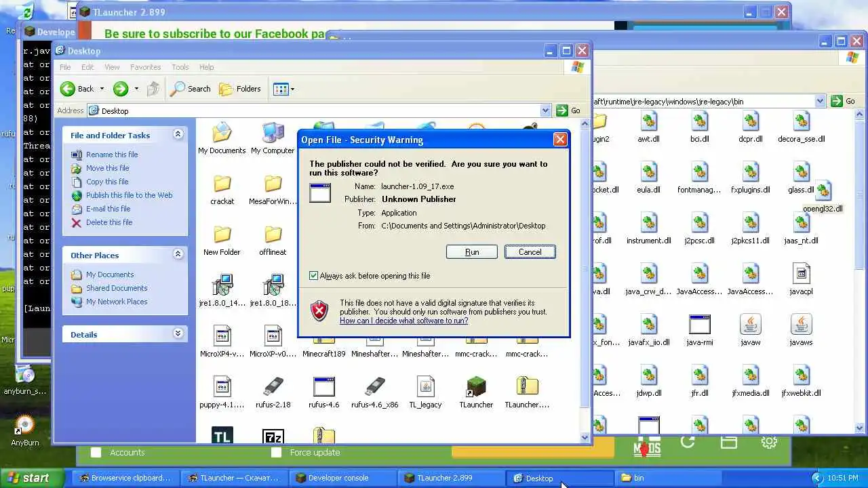Image resolution: width=868 pixels, height=488 pixels.
Task: Open the Views dropdown button
Action: 283,89
